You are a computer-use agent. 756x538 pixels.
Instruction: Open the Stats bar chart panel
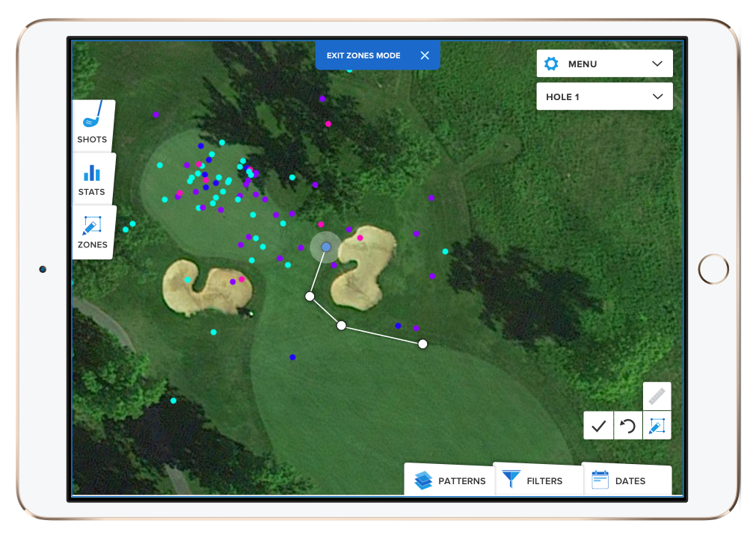click(x=92, y=179)
